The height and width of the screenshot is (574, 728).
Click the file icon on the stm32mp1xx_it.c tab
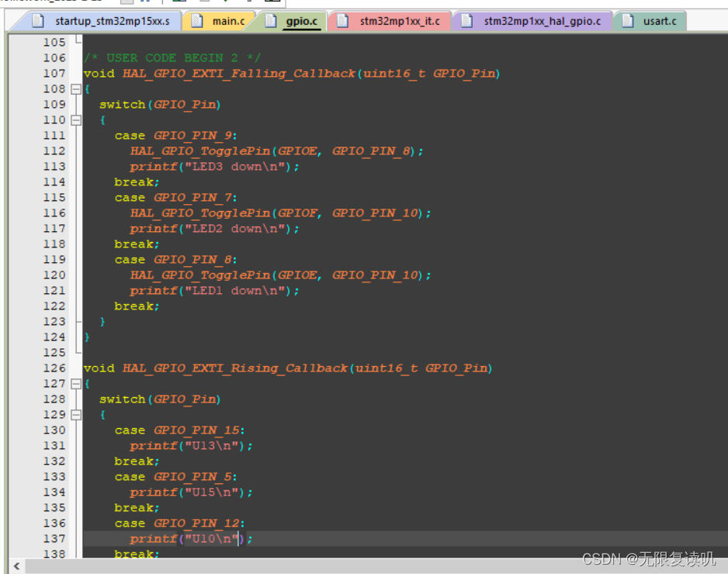pos(342,21)
